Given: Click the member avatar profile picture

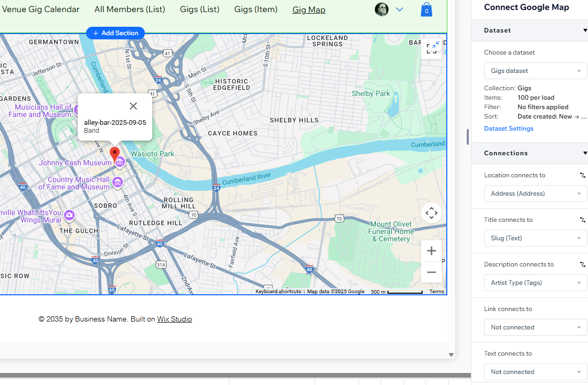Looking at the screenshot, I should 381,9.
